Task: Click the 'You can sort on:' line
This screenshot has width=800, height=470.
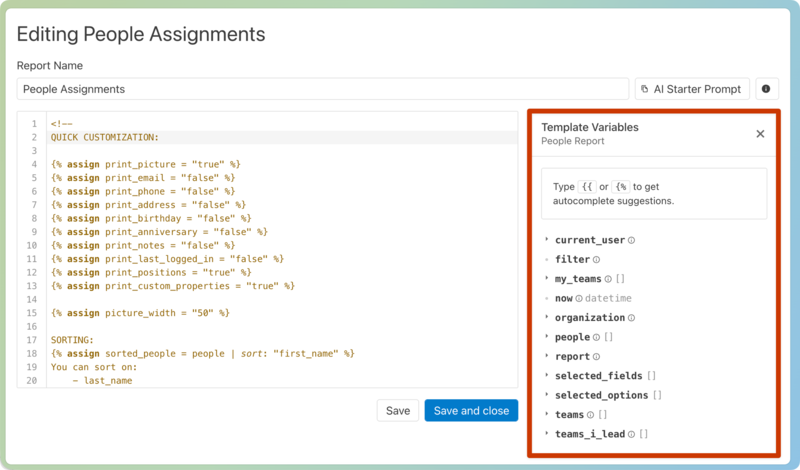Action: [x=94, y=367]
